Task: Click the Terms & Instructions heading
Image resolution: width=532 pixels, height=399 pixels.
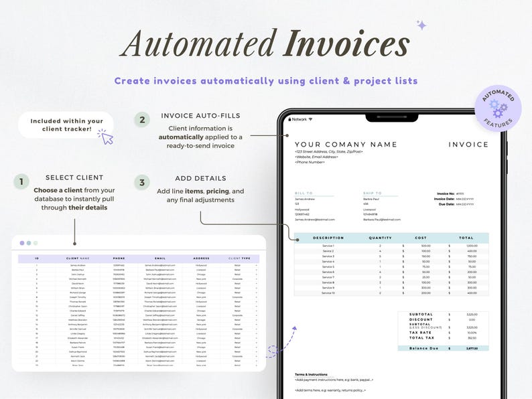Action: click(x=311, y=375)
